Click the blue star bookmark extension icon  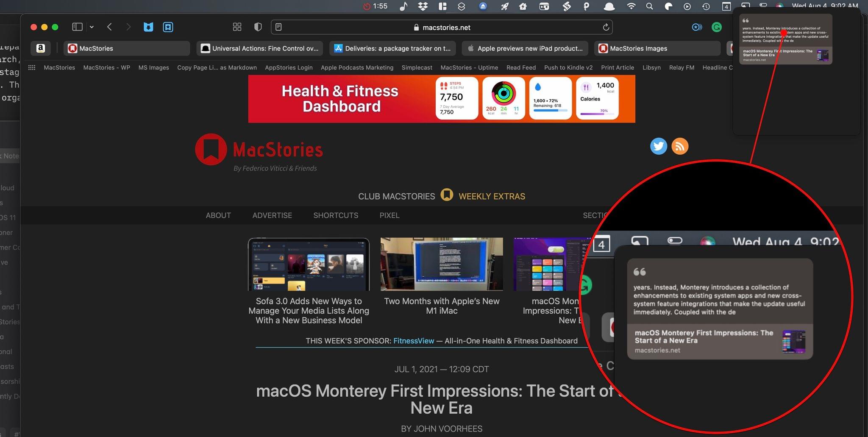[168, 27]
